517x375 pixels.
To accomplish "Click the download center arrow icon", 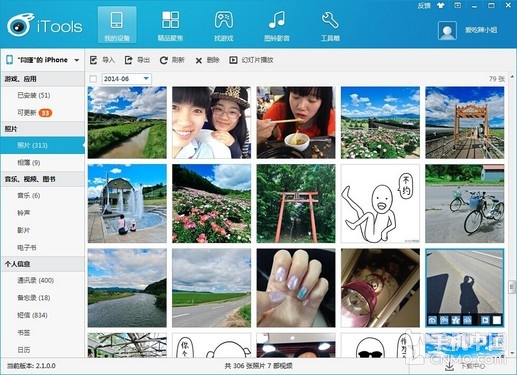I will (x=450, y=366).
